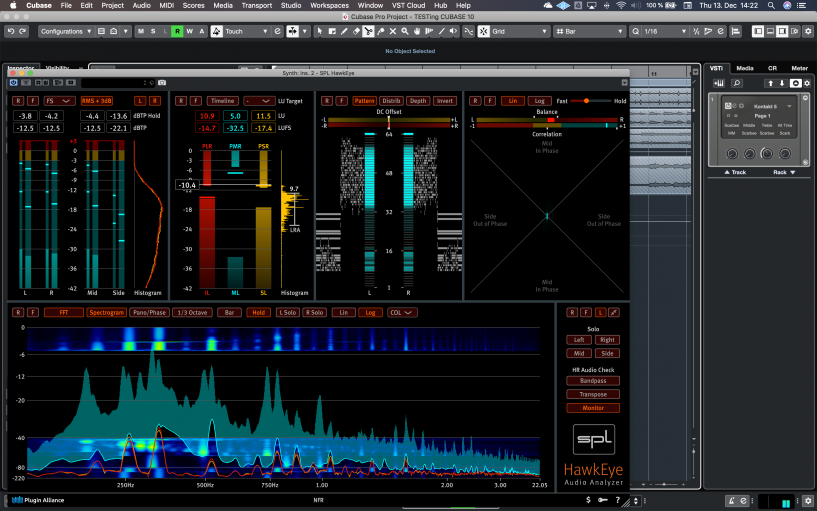817x511 pixels.
Task: Toggle plugin bypass power button in header
Action: click(14, 82)
